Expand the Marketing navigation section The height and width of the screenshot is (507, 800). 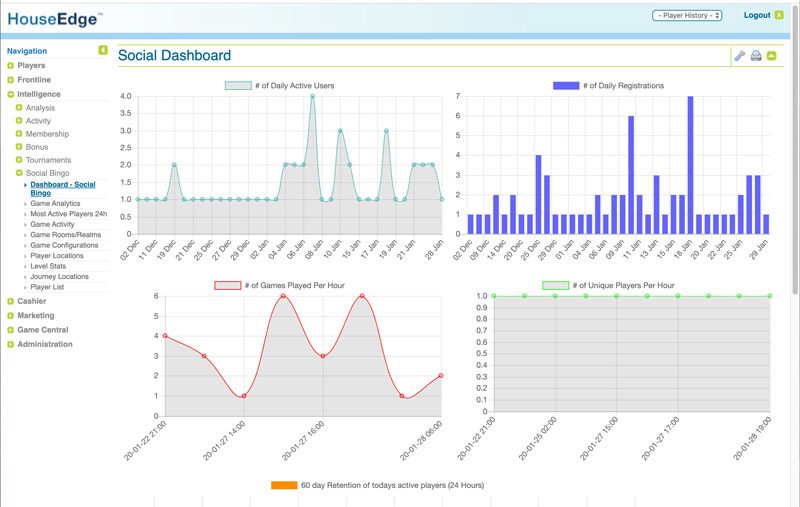click(x=10, y=316)
